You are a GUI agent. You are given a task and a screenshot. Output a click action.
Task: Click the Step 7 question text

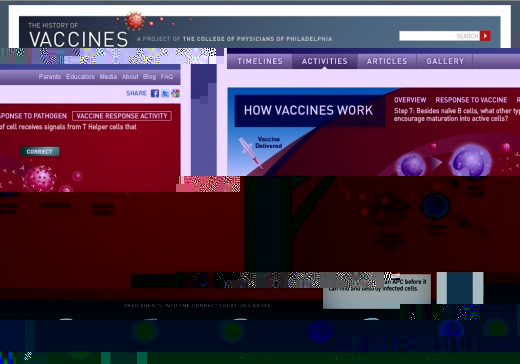click(457, 115)
